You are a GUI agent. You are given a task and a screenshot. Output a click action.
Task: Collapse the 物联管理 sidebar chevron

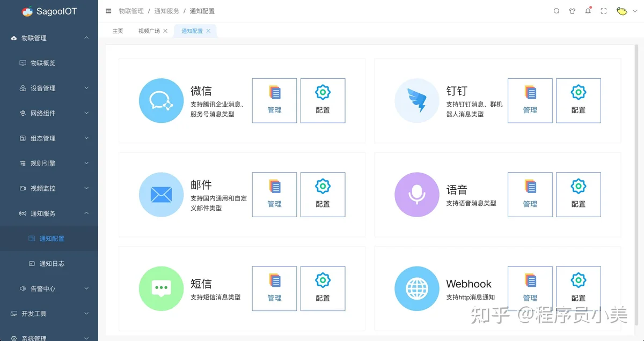pyautogui.click(x=86, y=38)
